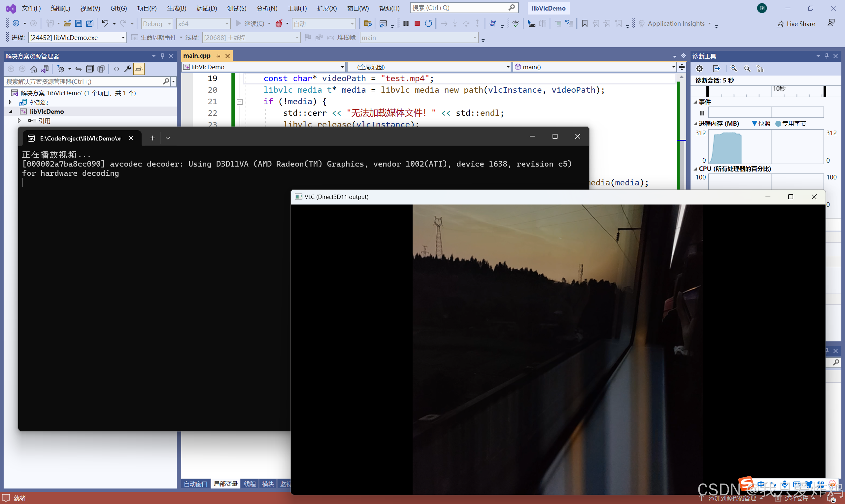Toggle pin on main.cpp tab
The image size is (845, 504).
tap(219, 56)
